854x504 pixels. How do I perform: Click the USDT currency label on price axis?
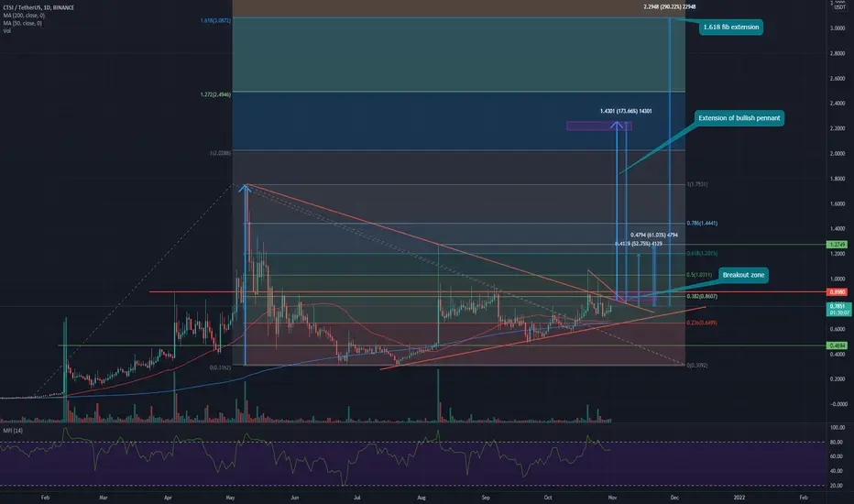(x=840, y=7)
